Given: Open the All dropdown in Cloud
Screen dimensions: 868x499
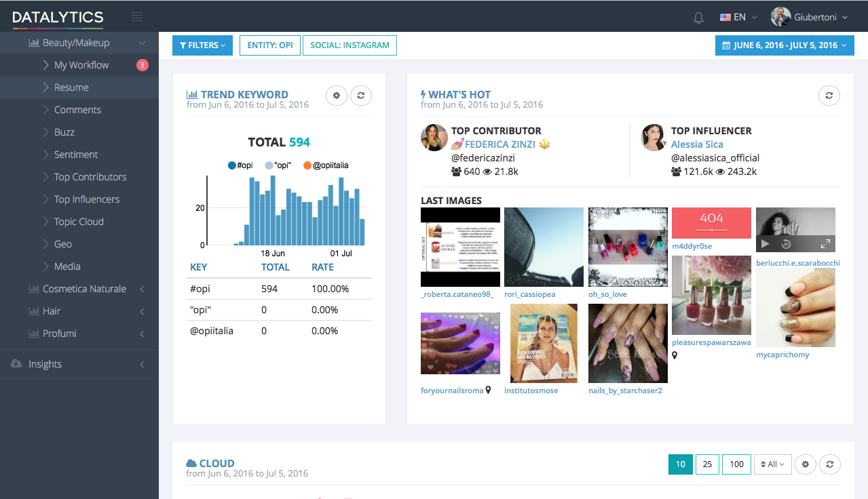Looking at the screenshot, I should click(x=772, y=464).
